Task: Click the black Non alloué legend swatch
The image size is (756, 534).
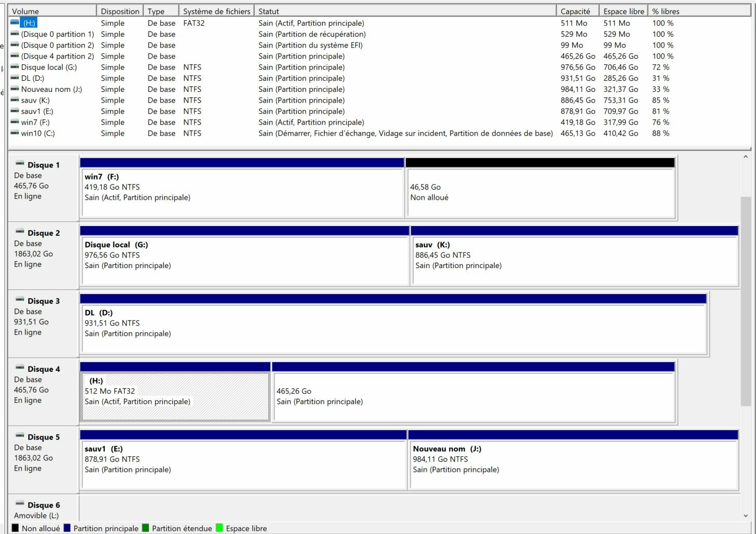Action: (x=15, y=528)
